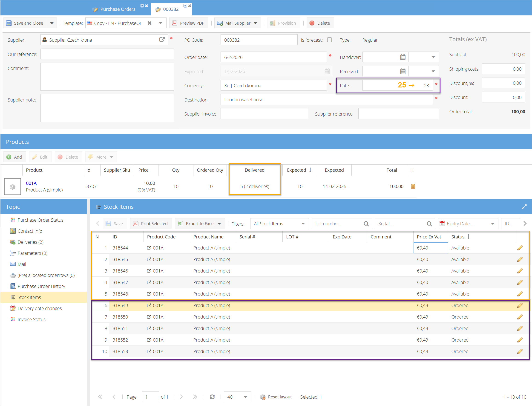Select Deliveries (2) in Topic list
The image size is (532, 406).
point(30,242)
